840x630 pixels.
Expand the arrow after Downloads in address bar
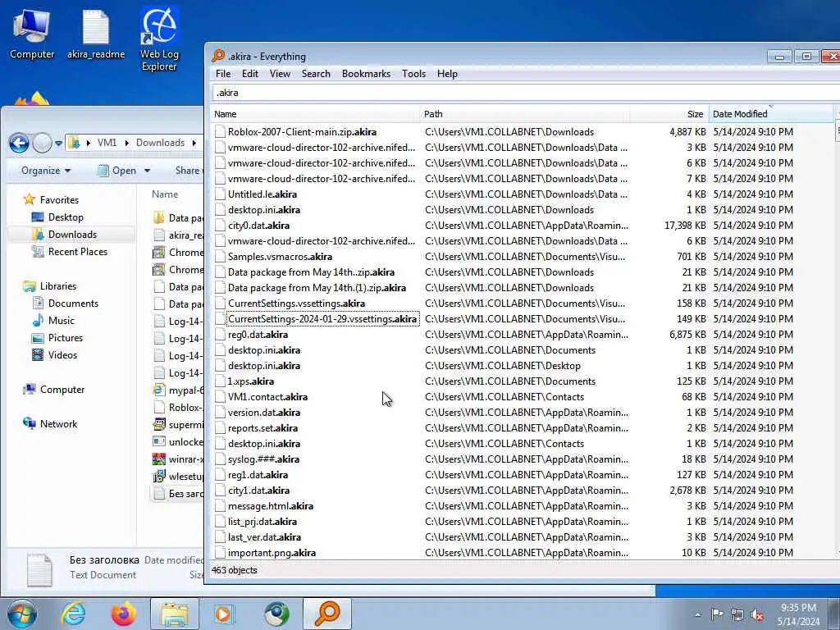(194, 143)
